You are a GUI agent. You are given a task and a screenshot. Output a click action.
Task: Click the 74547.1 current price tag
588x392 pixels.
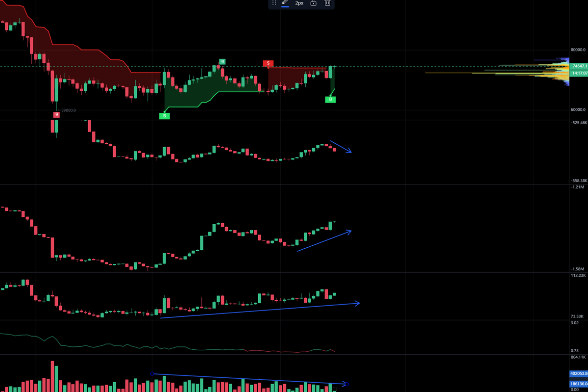click(579, 66)
